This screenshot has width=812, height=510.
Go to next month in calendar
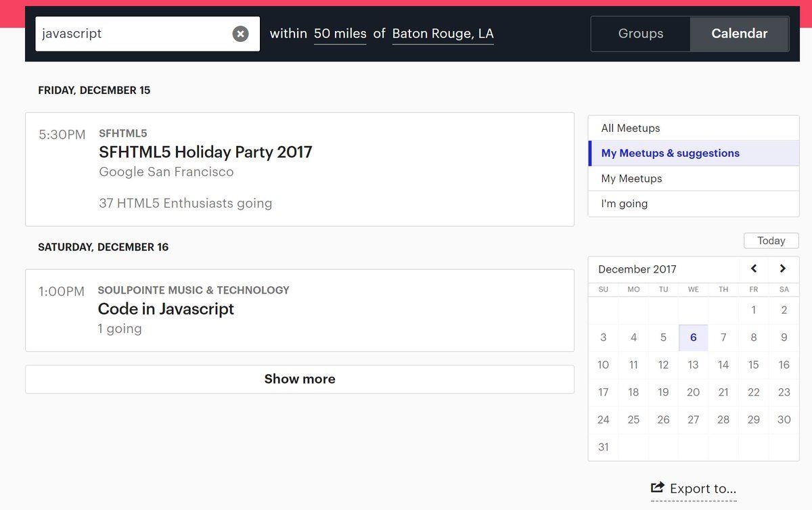pos(783,269)
